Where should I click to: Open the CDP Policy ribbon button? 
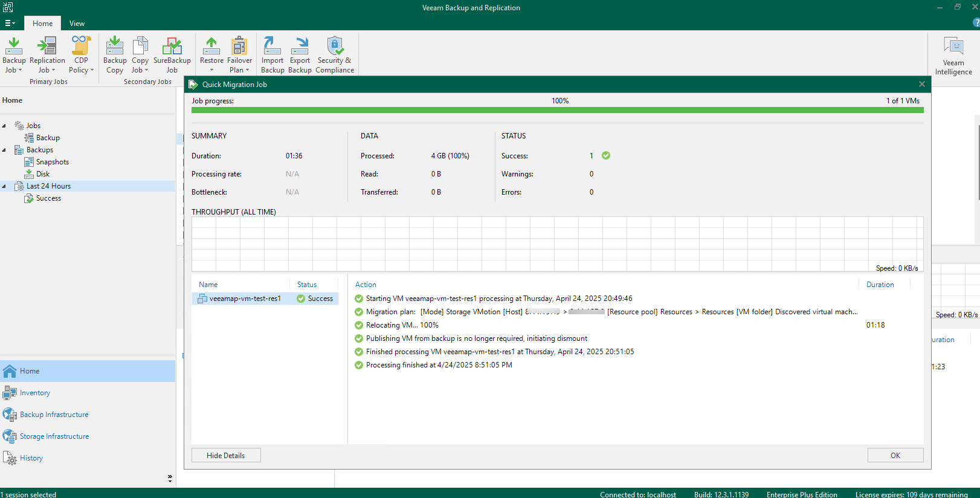[x=81, y=55]
